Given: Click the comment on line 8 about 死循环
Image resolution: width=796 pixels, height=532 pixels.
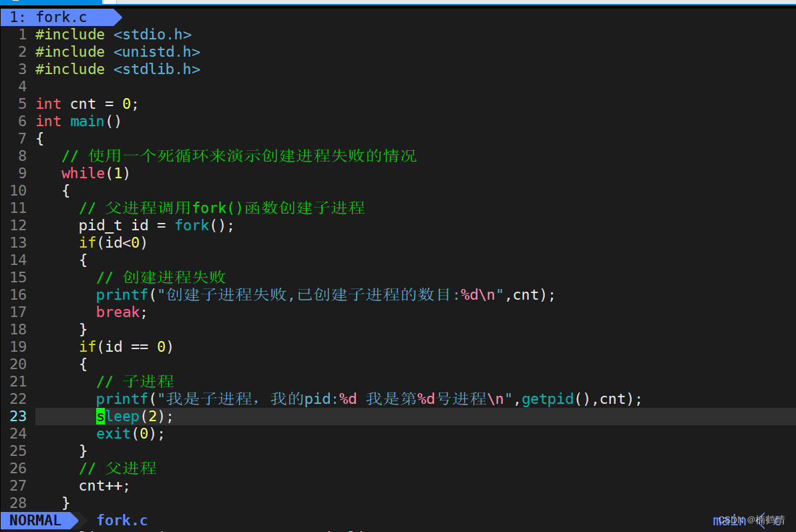Looking at the screenshot, I should [238, 156].
